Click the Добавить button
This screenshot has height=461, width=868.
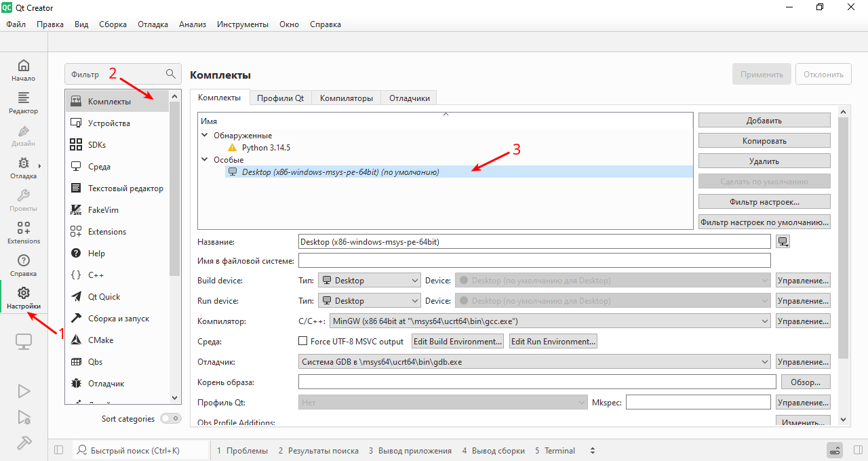pyautogui.click(x=764, y=121)
